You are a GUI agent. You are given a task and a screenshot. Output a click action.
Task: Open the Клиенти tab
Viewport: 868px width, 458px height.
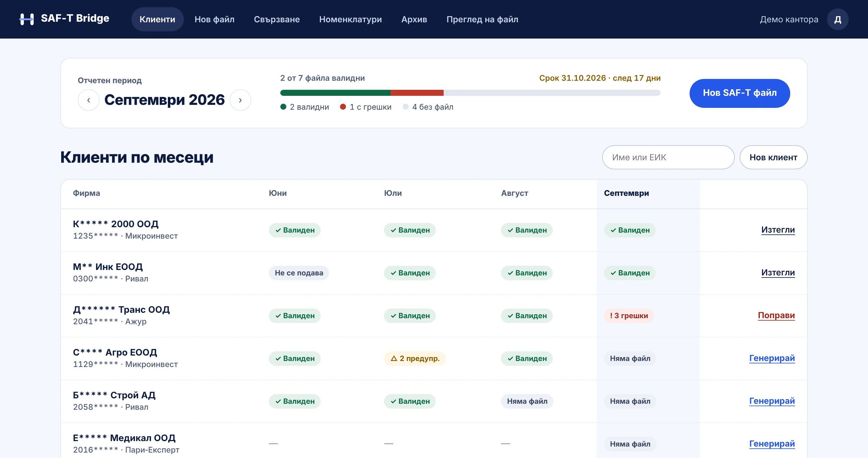point(157,19)
